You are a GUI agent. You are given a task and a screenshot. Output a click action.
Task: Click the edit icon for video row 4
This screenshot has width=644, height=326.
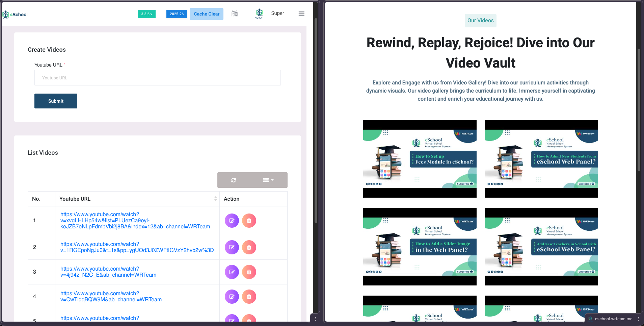232,297
